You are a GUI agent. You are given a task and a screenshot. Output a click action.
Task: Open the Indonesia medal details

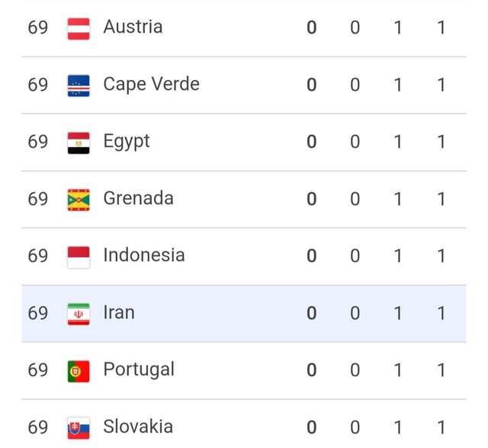[x=143, y=255]
